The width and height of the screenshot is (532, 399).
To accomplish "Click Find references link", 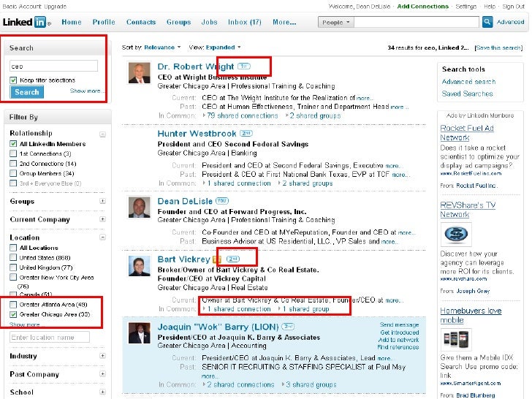I will click(x=398, y=346).
